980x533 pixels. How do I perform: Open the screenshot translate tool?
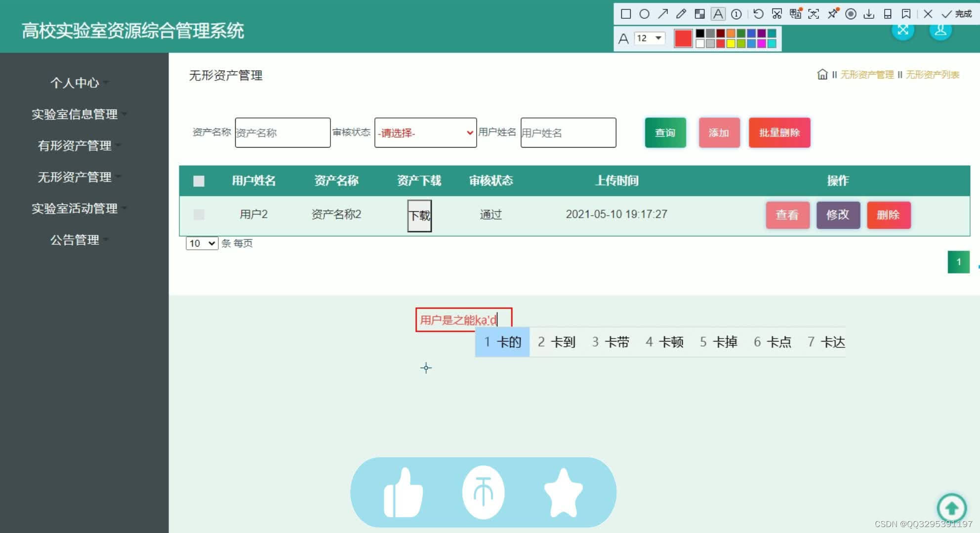tap(795, 14)
